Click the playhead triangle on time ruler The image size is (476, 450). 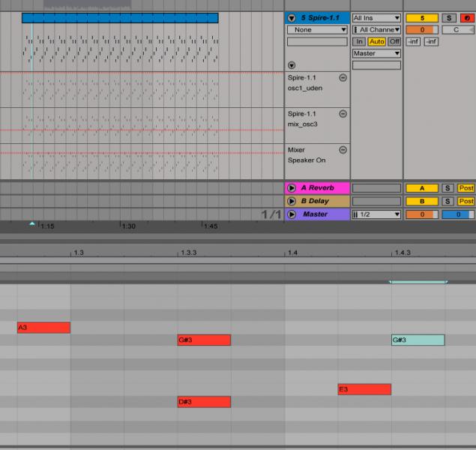click(32, 223)
